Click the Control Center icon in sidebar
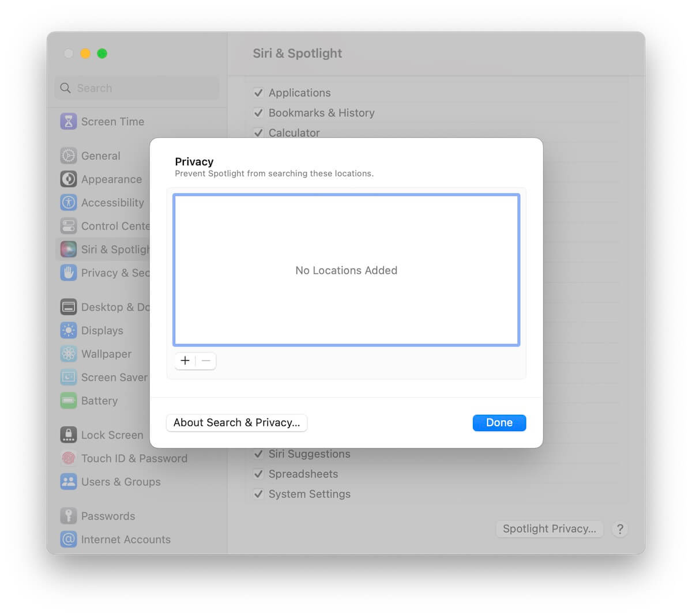Viewport: 692px width, 616px height. [x=69, y=226]
